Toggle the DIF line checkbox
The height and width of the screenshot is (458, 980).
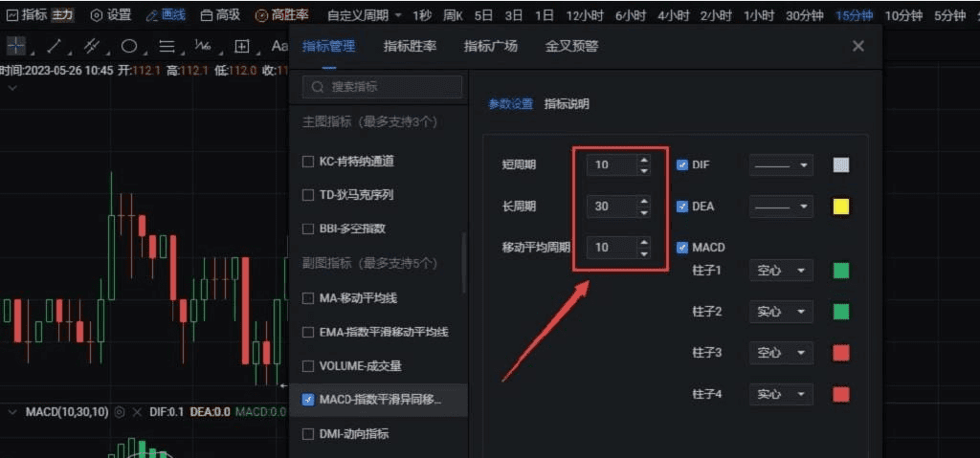682,165
